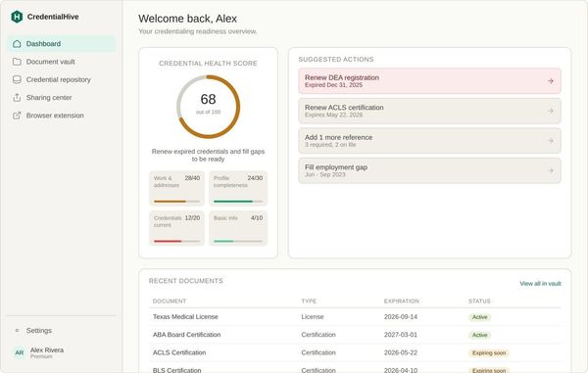The image size is (588, 373).
Task: Click the TYPE column header
Action: click(309, 302)
